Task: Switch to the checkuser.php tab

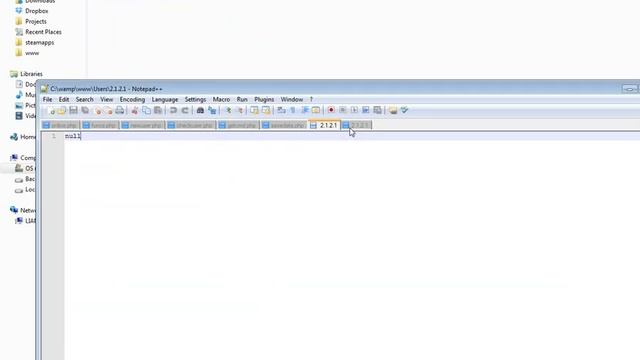Action: (191, 125)
